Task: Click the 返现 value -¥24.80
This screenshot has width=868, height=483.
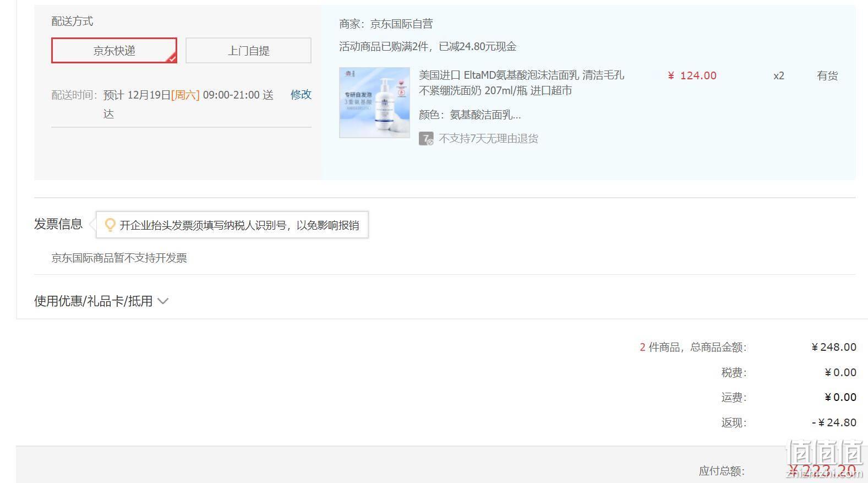Action: click(834, 422)
